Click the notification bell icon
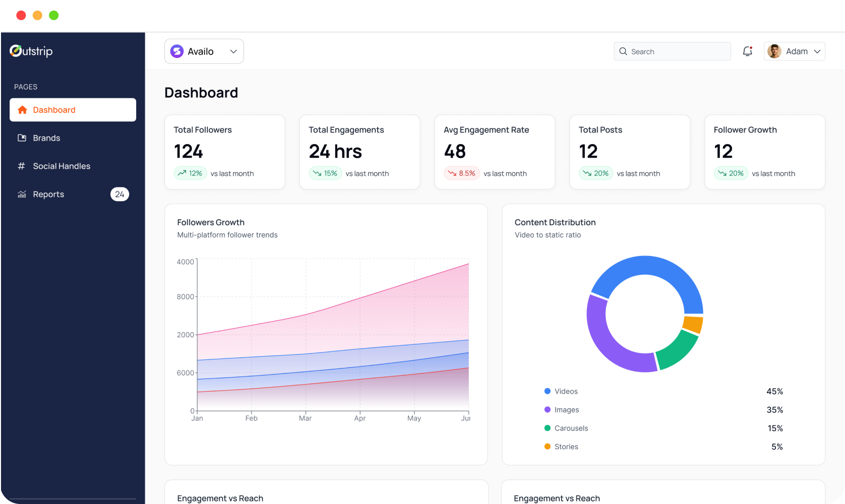This screenshot has height=504, width=845. click(747, 51)
